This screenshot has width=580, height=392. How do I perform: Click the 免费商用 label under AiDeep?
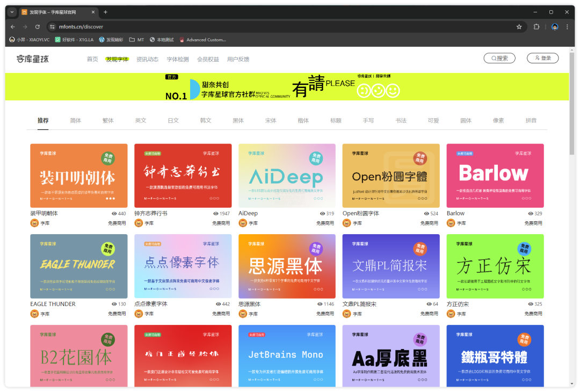[325, 223]
